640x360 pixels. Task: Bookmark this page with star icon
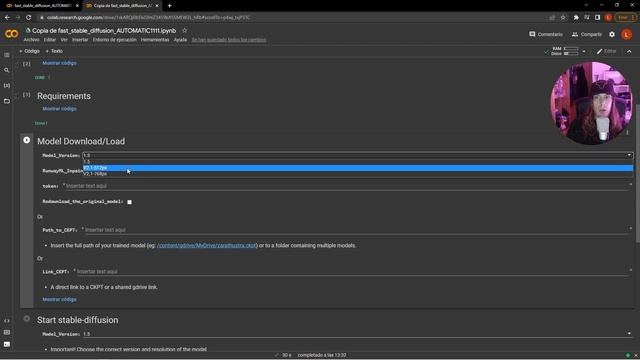(563, 18)
